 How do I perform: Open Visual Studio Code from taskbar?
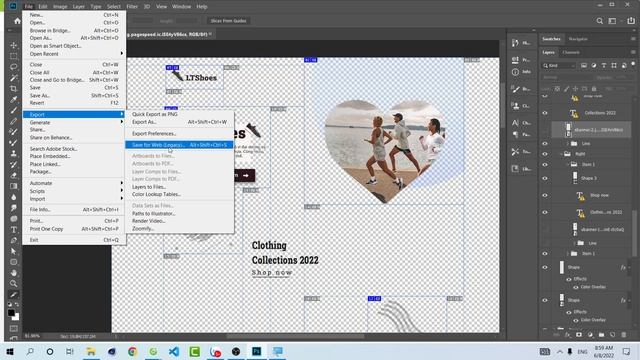(x=174, y=351)
